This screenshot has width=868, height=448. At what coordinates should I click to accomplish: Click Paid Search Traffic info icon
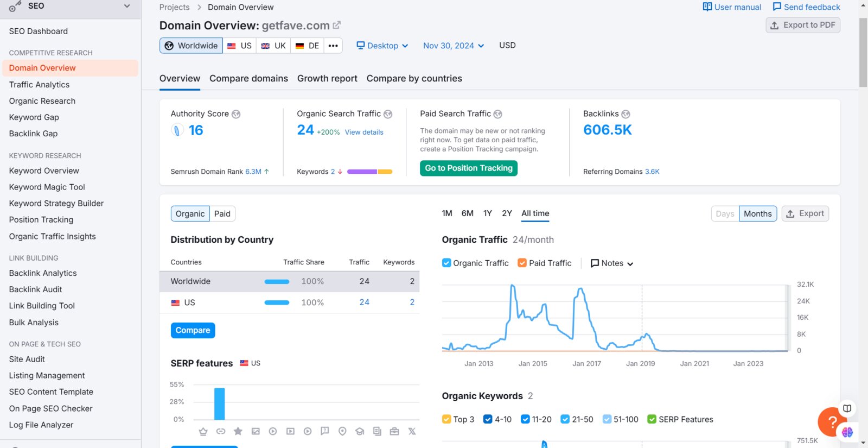click(498, 114)
